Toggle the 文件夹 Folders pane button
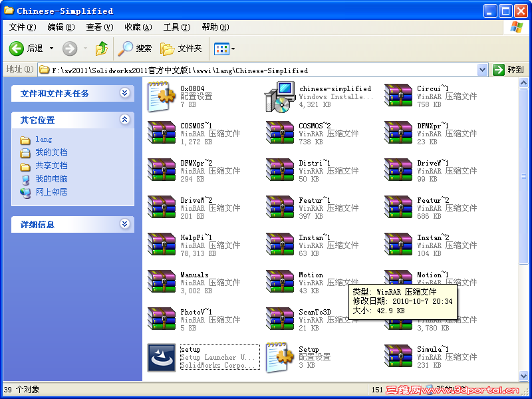 (181, 49)
